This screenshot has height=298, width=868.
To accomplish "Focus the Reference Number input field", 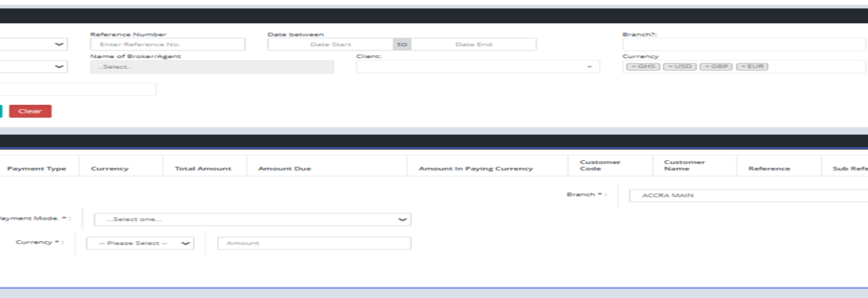I will 167,44.
